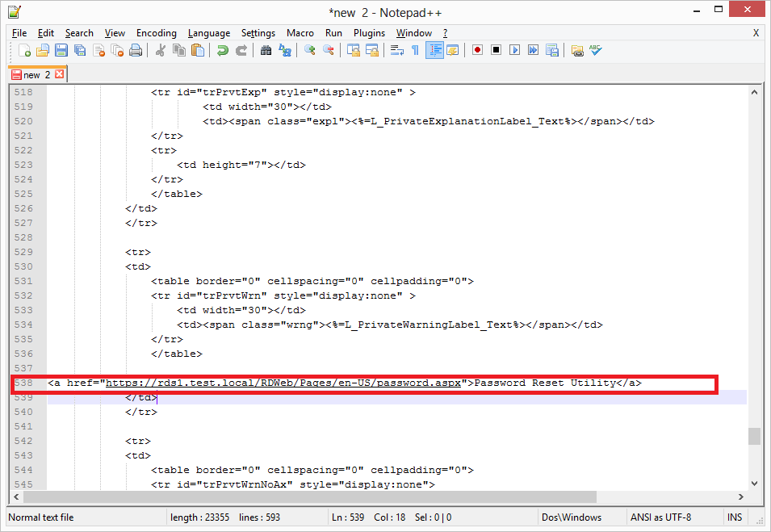This screenshot has height=532, width=771.
Task: Click the password.aspx URL on line 538
Action: pyautogui.click(x=283, y=383)
